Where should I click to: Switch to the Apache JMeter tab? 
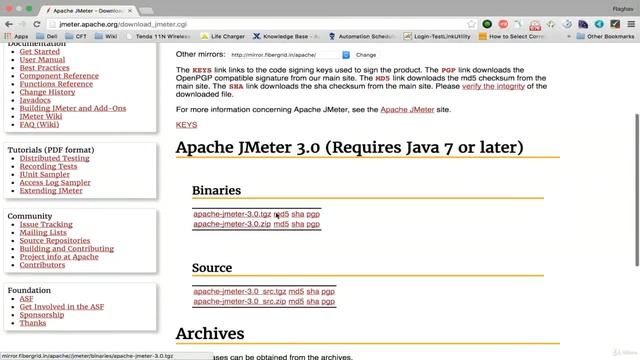pyautogui.click(x=88, y=11)
